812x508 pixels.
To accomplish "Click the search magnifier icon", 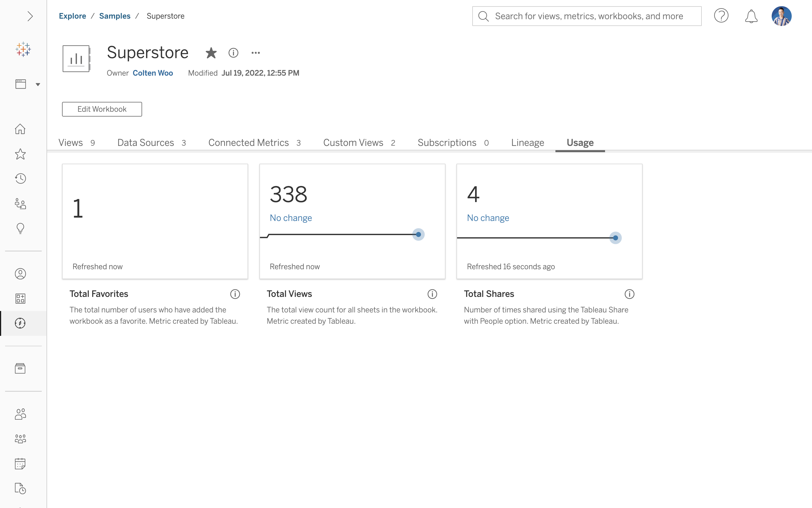I will tap(483, 16).
